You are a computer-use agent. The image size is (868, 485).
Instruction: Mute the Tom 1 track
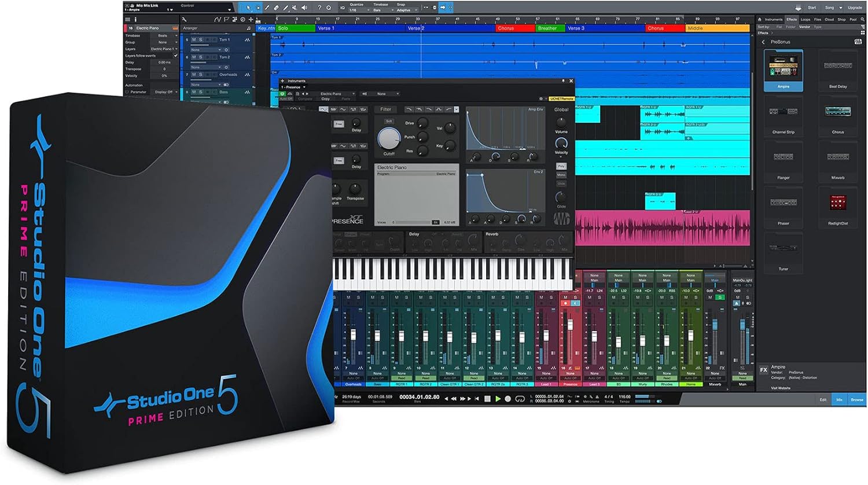tap(193, 40)
